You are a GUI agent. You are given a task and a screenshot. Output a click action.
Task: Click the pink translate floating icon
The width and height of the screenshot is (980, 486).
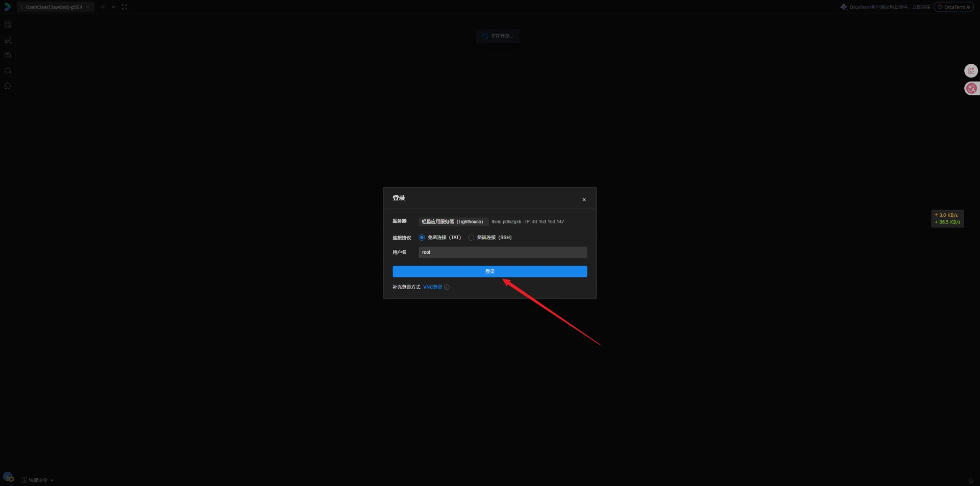point(971,89)
